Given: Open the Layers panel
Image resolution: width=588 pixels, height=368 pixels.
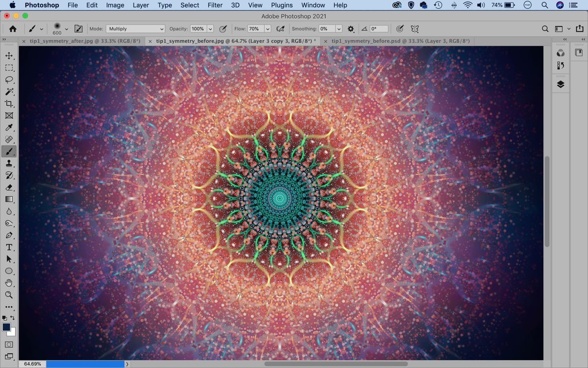Looking at the screenshot, I should (x=561, y=84).
